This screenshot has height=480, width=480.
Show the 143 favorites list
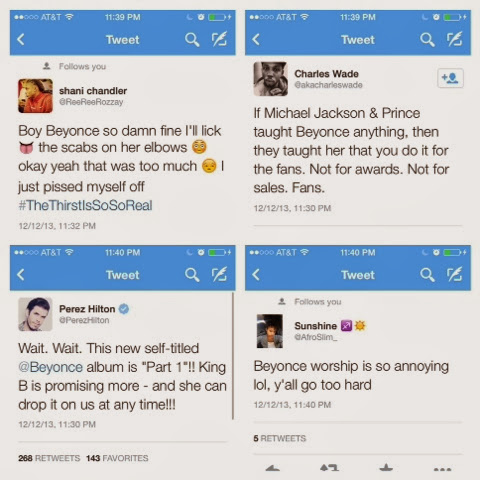(117, 458)
